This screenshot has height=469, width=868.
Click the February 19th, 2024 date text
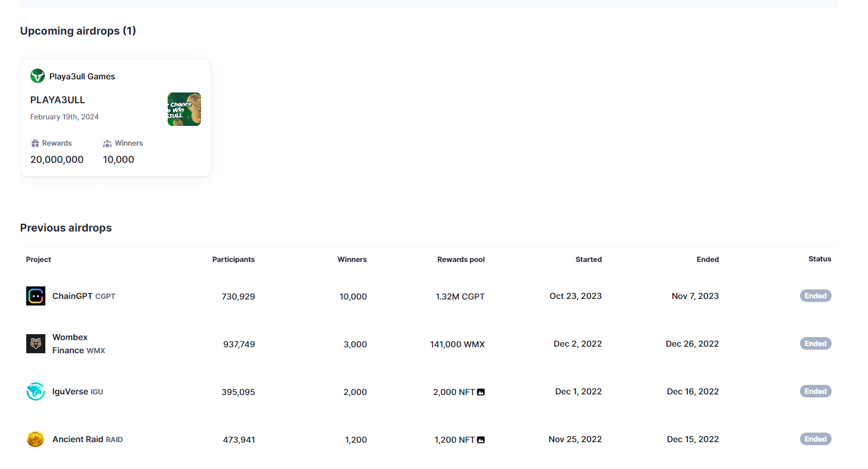pos(64,117)
